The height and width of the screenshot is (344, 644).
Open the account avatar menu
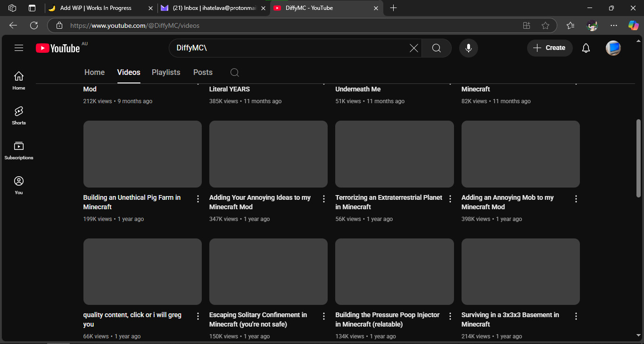point(613,48)
